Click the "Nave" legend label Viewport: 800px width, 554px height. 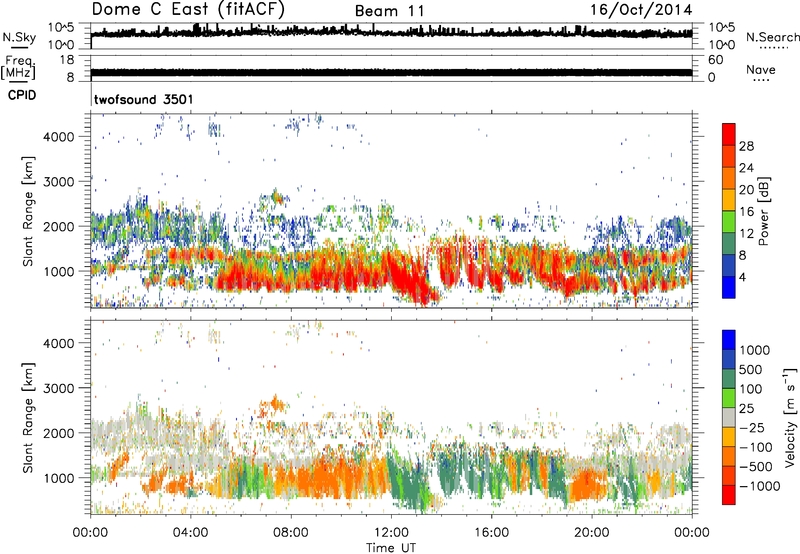point(760,69)
